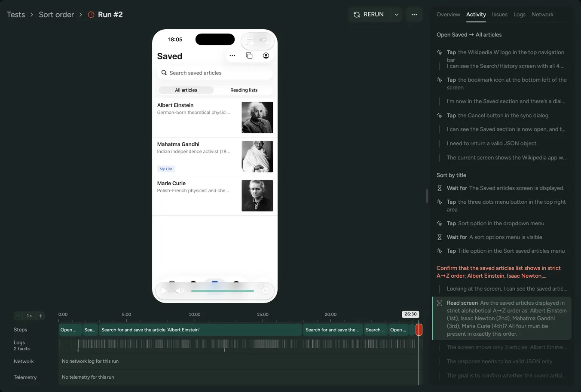The width and height of the screenshot is (581, 392).
Task: Open the Albert Einstein thumbnail image
Action: point(257,117)
